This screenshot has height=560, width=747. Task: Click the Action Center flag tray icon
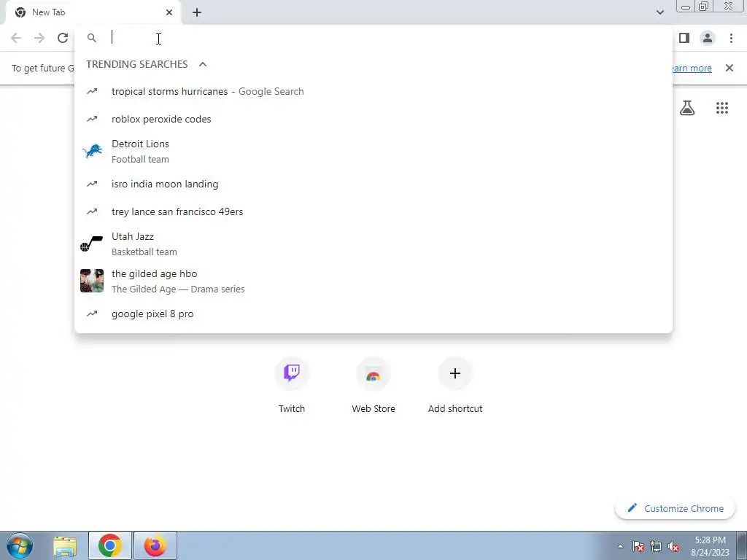638,546
